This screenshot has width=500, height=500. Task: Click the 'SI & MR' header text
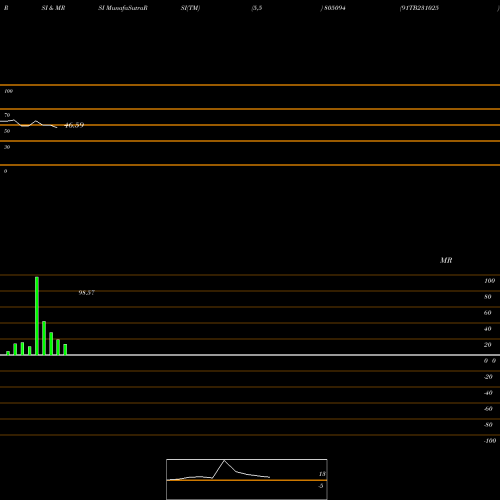click(53, 8)
